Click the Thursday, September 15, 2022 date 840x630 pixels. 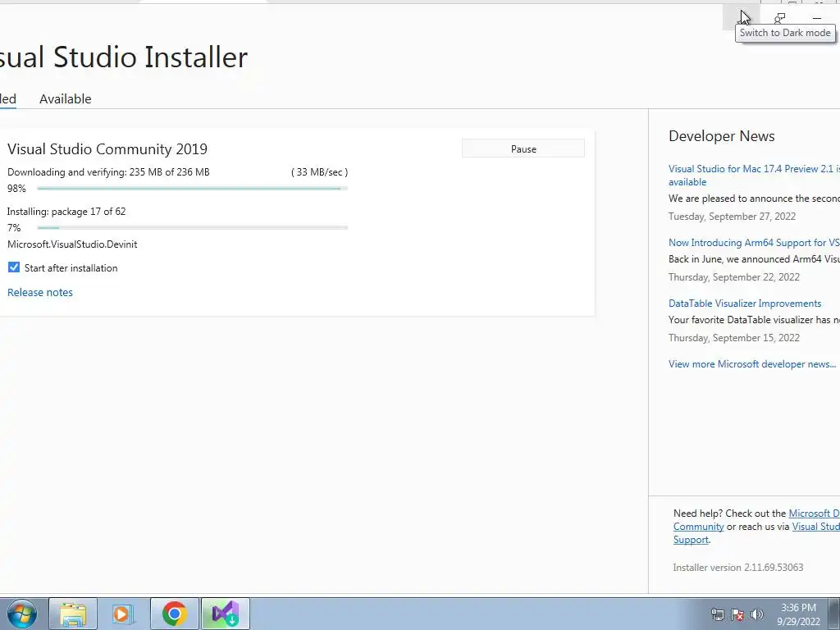click(x=734, y=338)
